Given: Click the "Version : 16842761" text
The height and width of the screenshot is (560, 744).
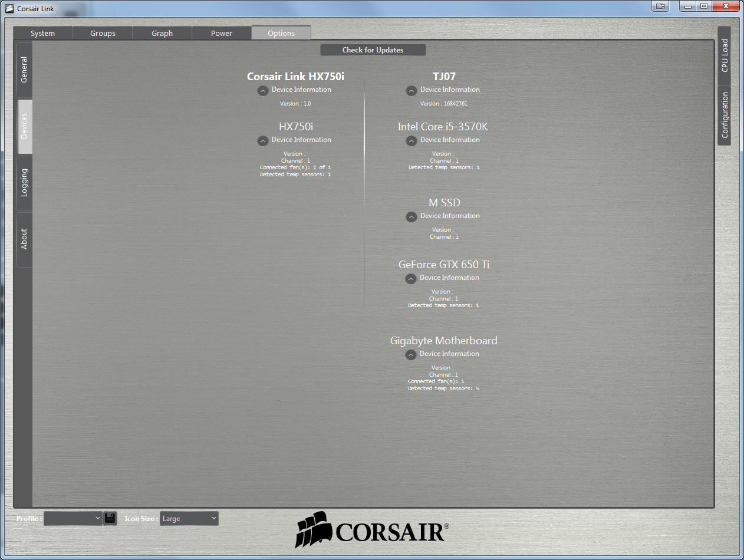Looking at the screenshot, I should pyautogui.click(x=444, y=104).
